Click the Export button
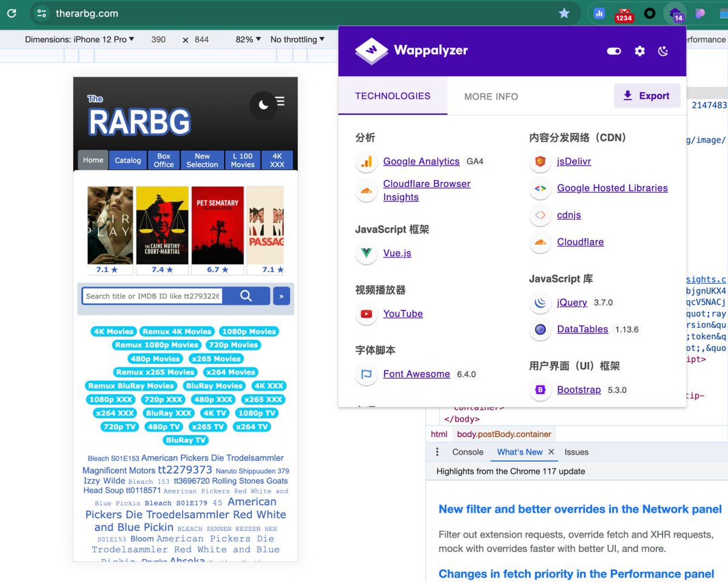 click(647, 96)
